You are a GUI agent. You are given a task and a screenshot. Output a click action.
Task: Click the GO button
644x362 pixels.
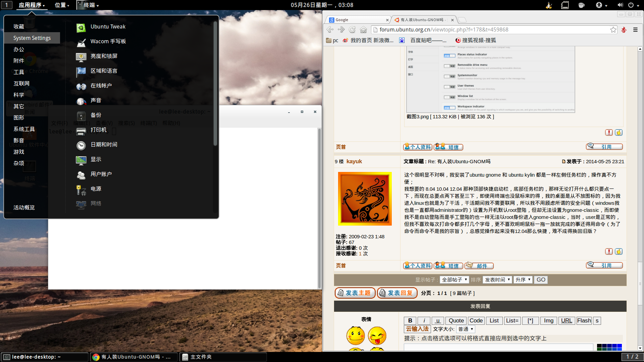(x=541, y=280)
